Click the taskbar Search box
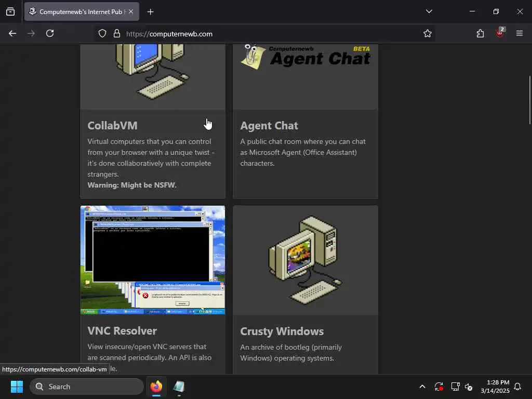 [x=87, y=387]
